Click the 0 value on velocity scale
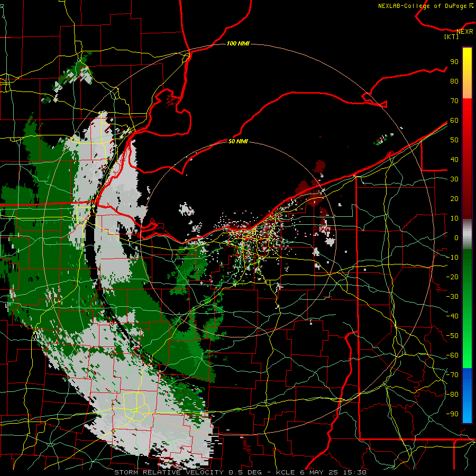This screenshot has width=476, height=476. [x=456, y=238]
